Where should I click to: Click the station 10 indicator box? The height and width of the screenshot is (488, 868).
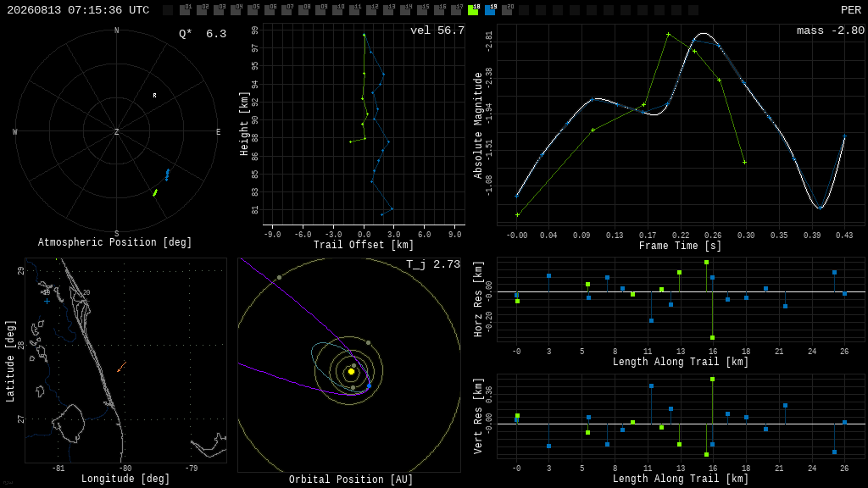tap(337, 9)
